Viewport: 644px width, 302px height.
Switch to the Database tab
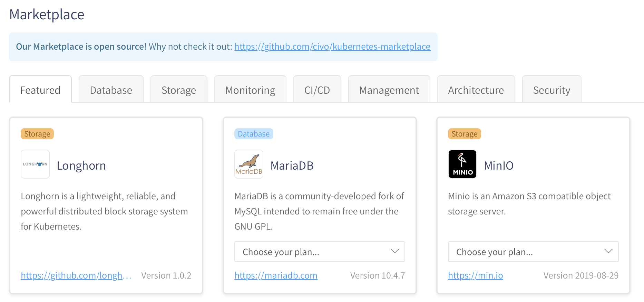click(x=111, y=89)
